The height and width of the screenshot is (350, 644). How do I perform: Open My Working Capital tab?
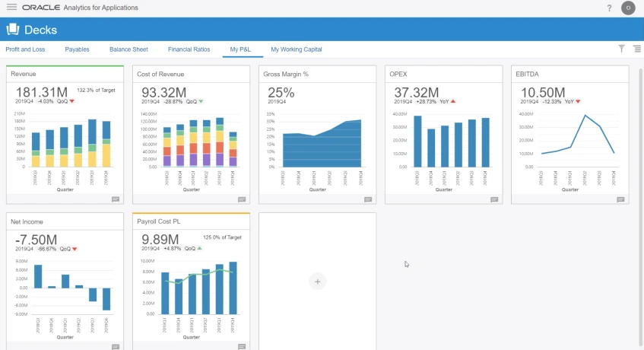(x=296, y=49)
